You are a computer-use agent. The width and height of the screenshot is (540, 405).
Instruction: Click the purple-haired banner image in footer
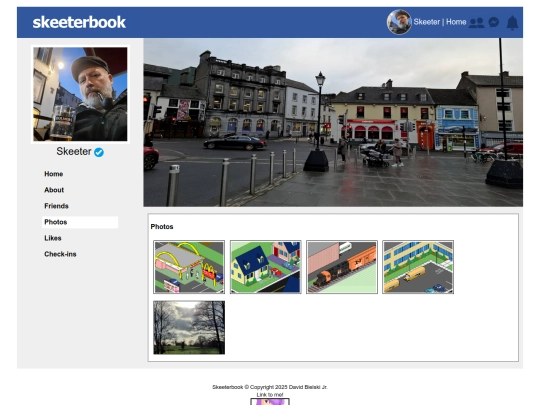tap(270, 402)
